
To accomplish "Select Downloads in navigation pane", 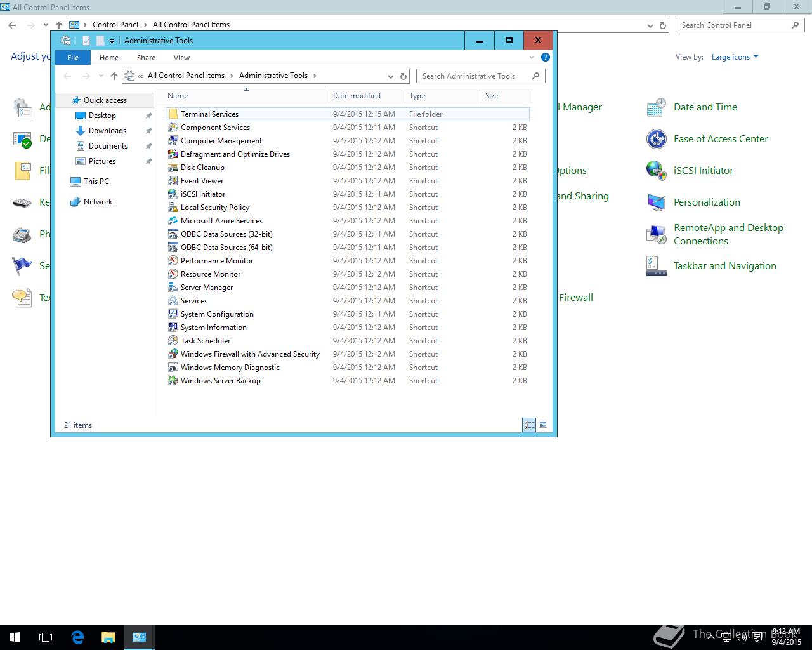I will 107,131.
